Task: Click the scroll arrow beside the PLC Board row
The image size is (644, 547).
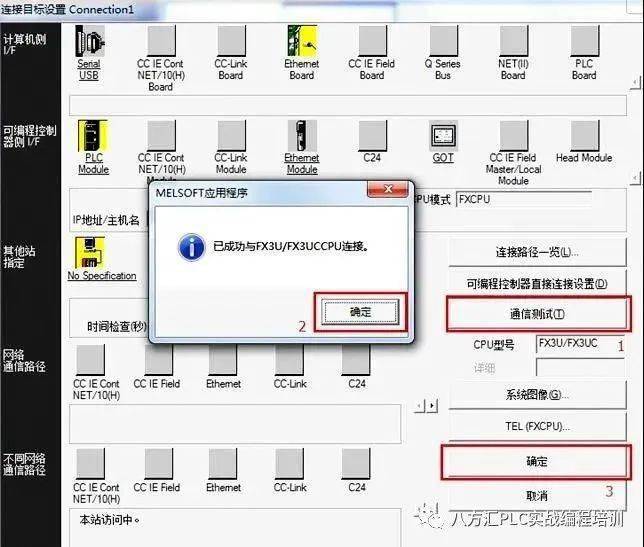Action: 635,82
